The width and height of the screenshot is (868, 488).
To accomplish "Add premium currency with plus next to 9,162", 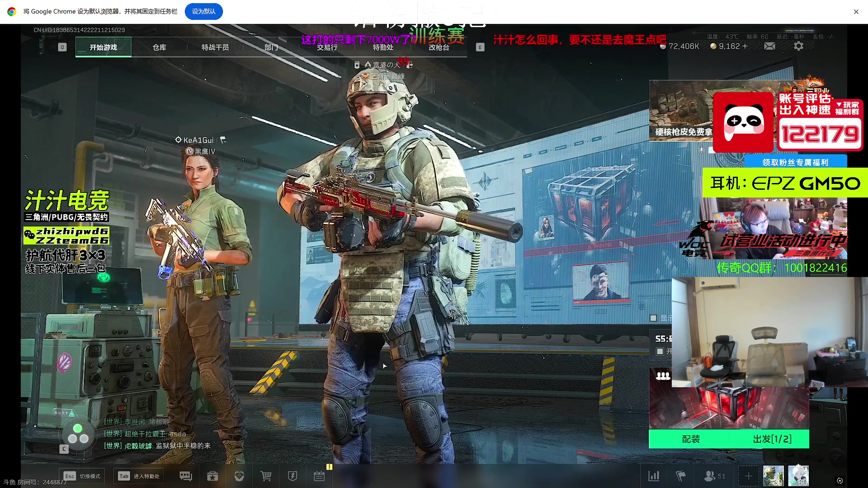I will tap(745, 46).
